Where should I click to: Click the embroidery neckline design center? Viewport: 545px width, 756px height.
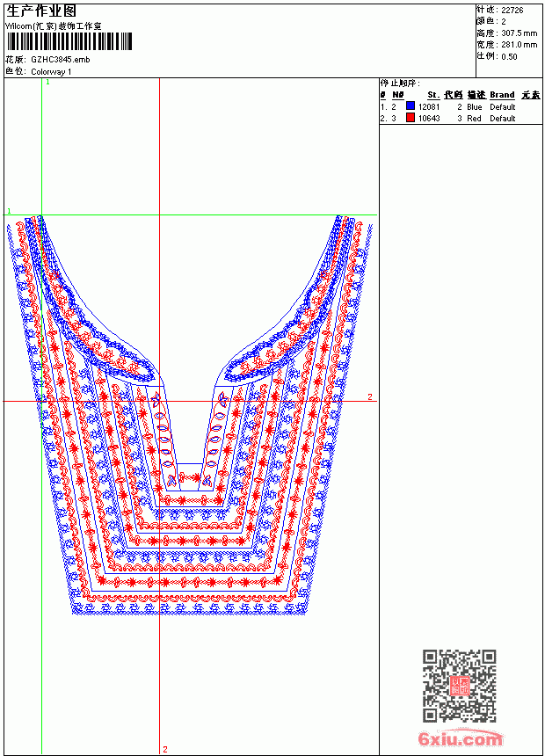[x=190, y=415]
